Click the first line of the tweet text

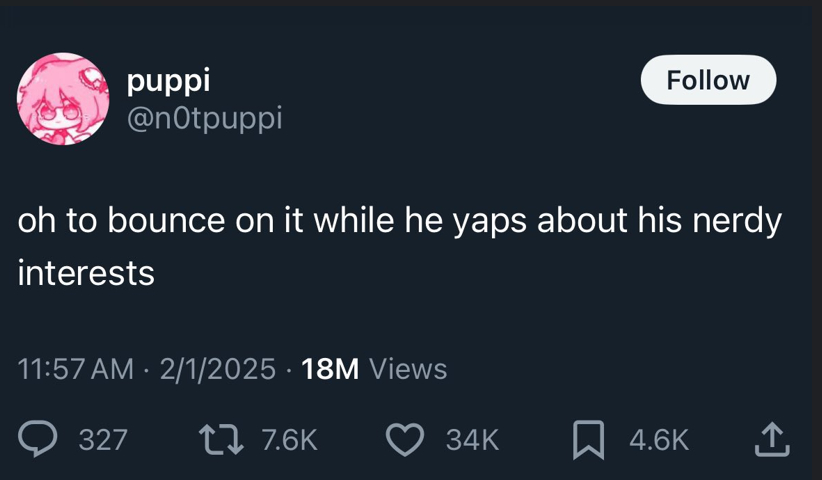398,222
